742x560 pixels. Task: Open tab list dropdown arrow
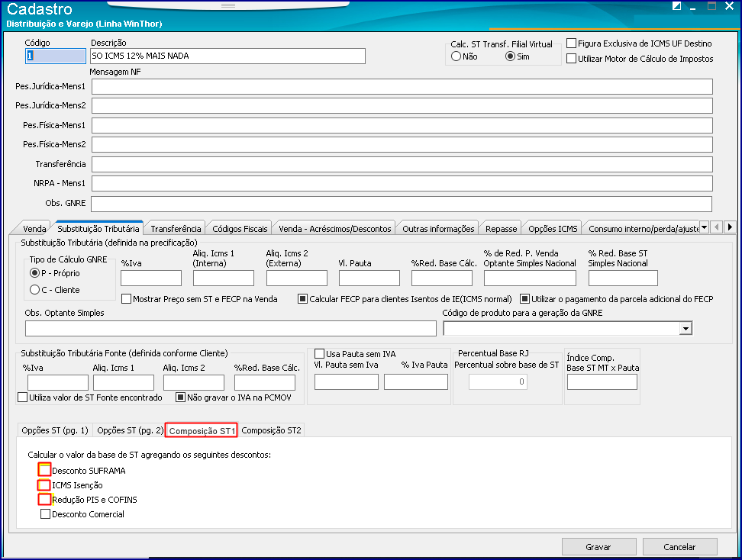pyautogui.click(x=704, y=227)
